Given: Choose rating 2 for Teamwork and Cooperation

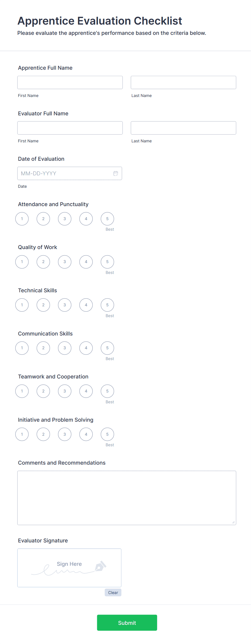Looking at the screenshot, I should click(43, 391).
